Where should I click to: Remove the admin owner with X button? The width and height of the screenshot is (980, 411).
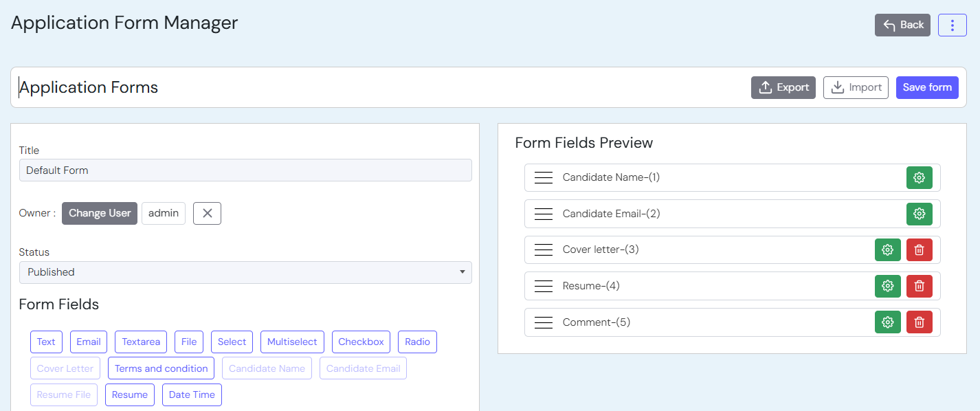click(207, 213)
